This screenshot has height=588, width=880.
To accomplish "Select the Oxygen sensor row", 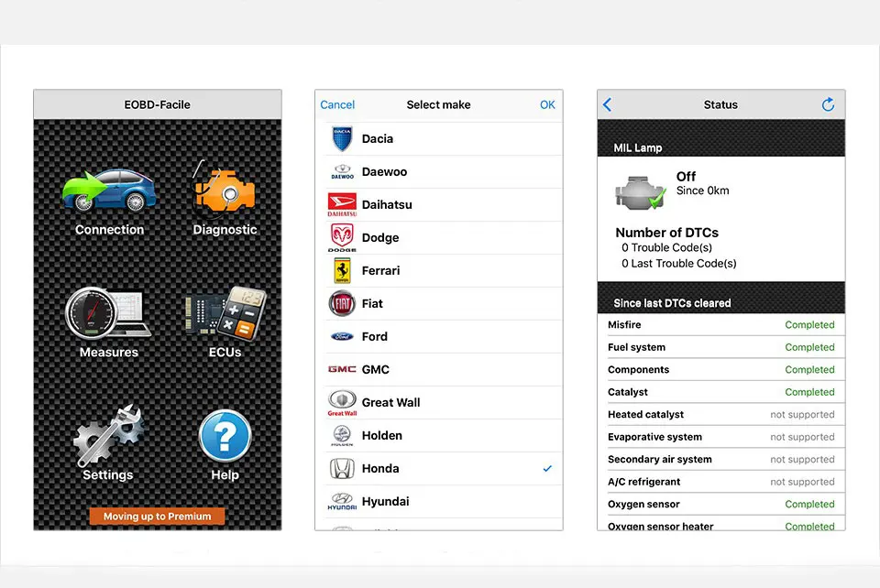I will [721, 505].
